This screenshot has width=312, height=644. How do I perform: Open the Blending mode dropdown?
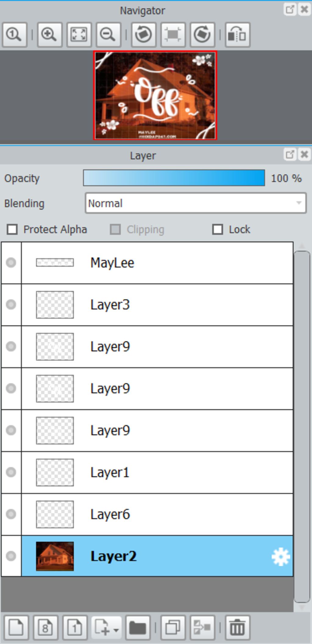coord(196,203)
